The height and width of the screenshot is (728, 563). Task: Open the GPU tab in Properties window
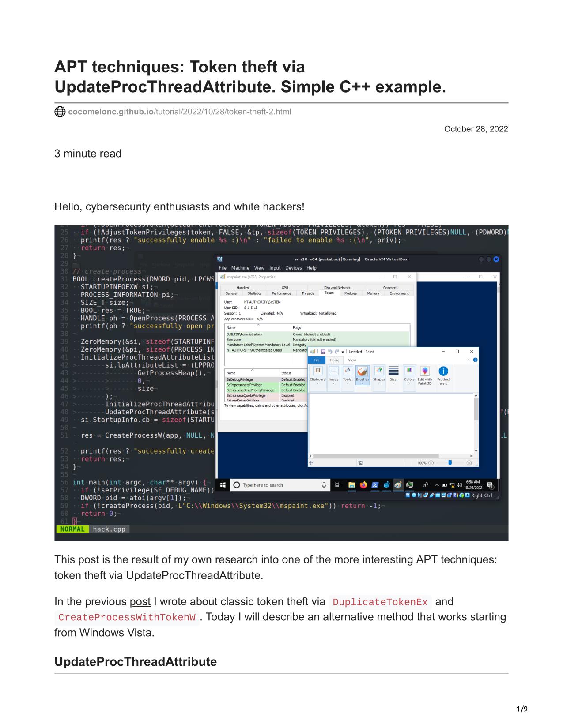click(x=285, y=288)
